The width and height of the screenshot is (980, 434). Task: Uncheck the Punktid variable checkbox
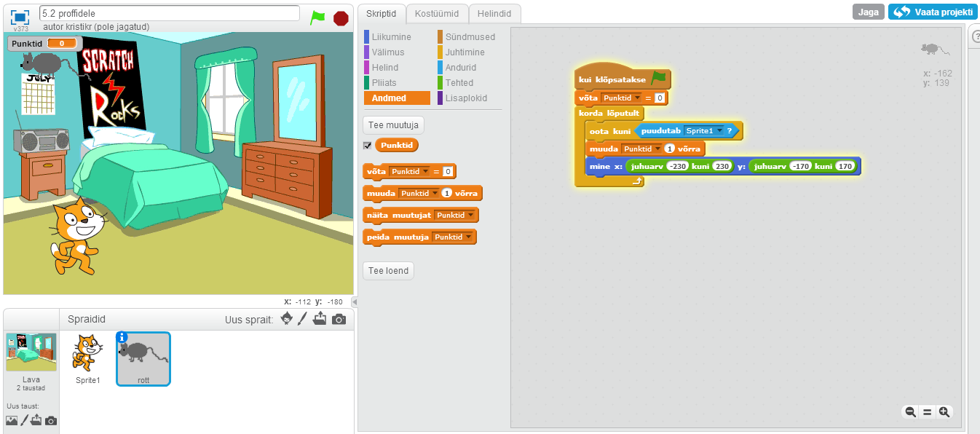(x=368, y=146)
